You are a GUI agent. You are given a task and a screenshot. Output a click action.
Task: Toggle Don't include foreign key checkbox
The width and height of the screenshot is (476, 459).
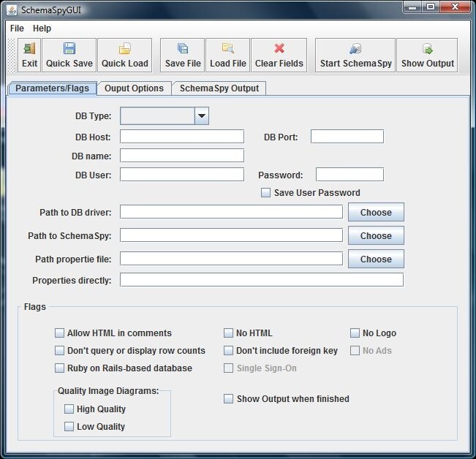[228, 350]
